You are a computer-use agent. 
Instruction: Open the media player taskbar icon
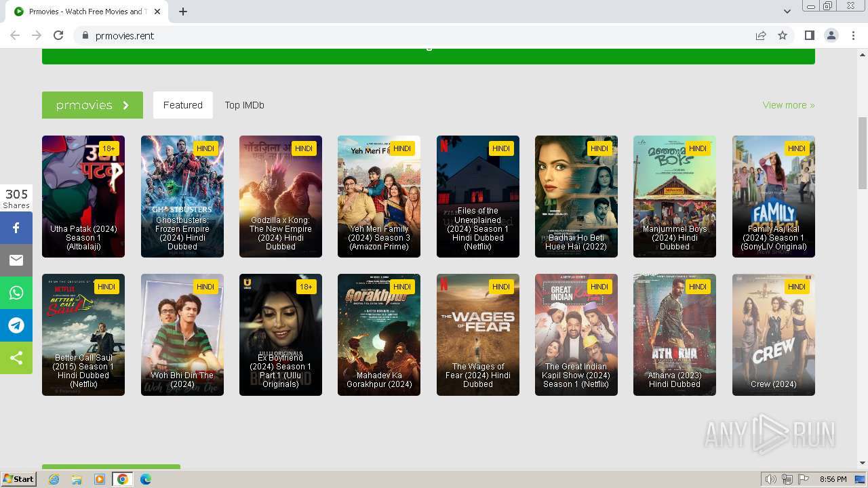click(100, 479)
